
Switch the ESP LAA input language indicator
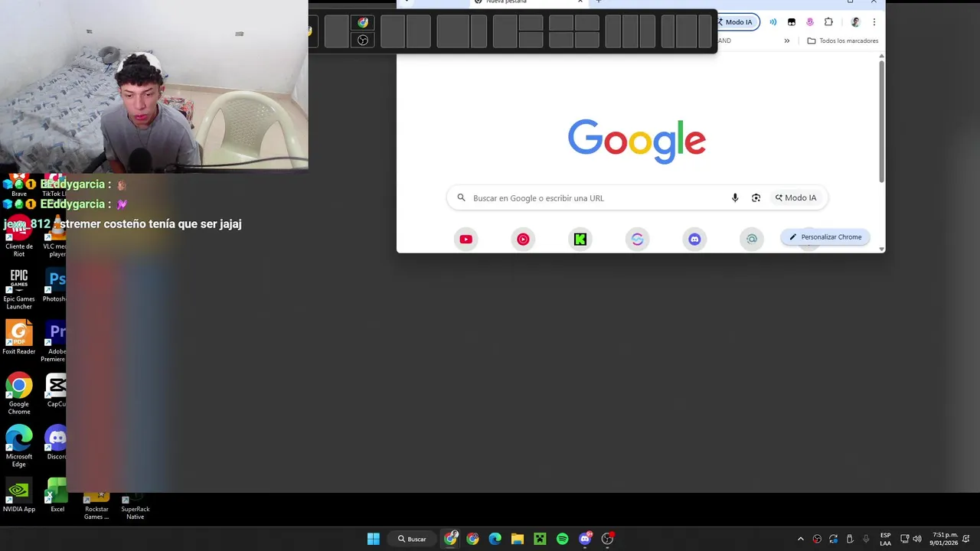click(x=885, y=539)
